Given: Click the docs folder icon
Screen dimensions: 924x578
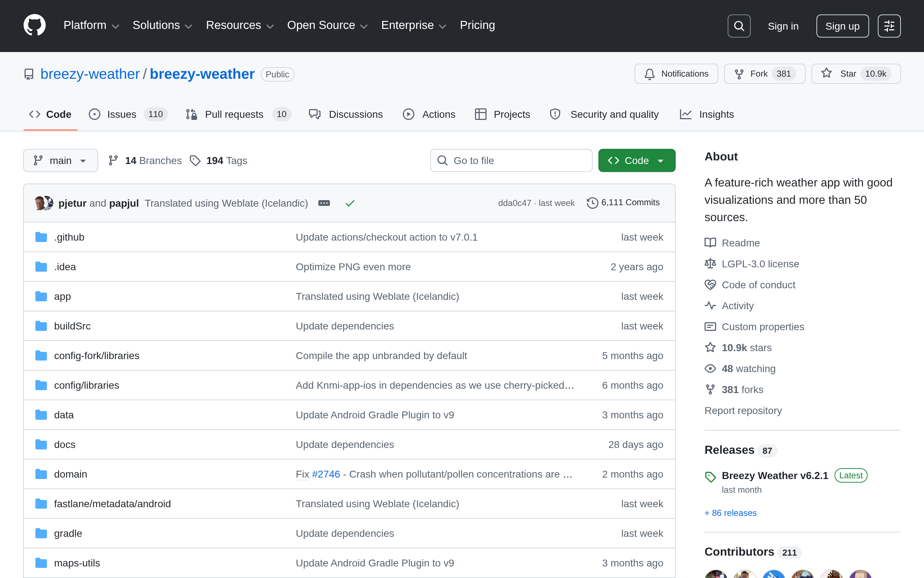Looking at the screenshot, I should [x=41, y=444].
